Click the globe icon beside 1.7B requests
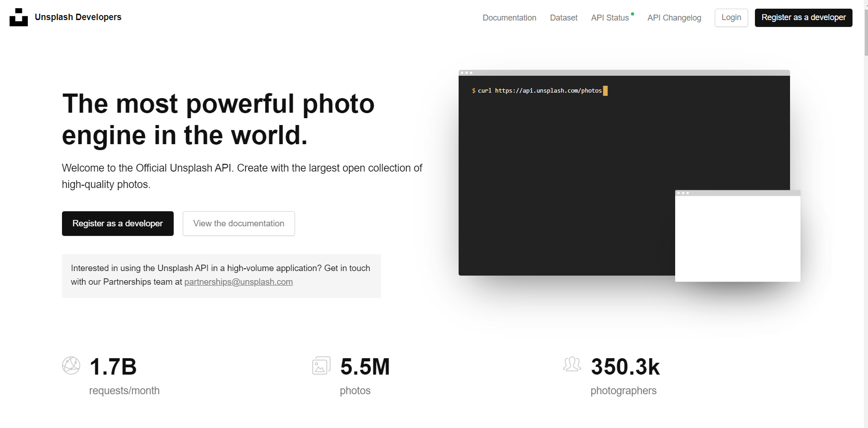The width and height of the screenshot is (868, 428). click(71, 365)
